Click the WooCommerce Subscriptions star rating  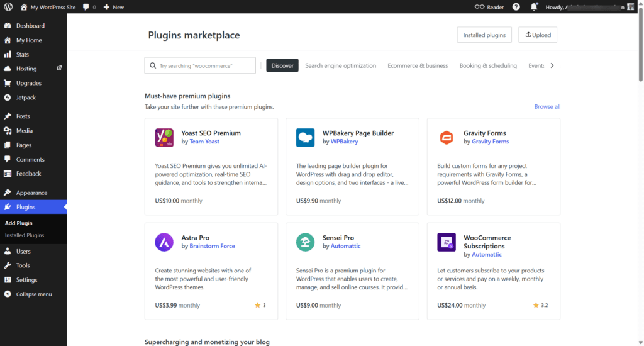pyautogui.click(x=540, y=305)
